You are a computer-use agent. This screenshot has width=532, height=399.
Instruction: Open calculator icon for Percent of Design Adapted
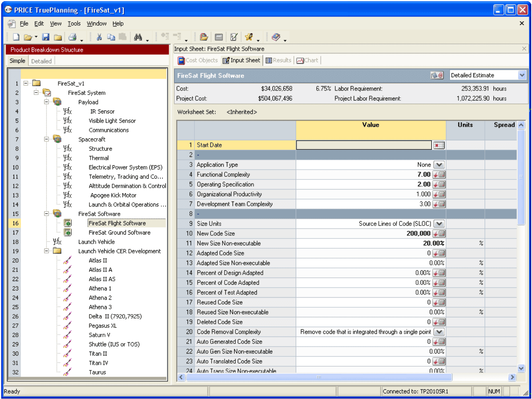[439, 273]
